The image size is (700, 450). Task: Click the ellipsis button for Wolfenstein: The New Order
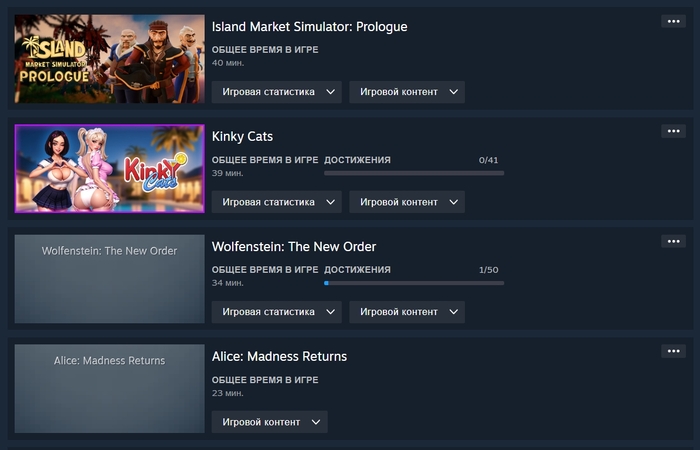coord(673,241)
